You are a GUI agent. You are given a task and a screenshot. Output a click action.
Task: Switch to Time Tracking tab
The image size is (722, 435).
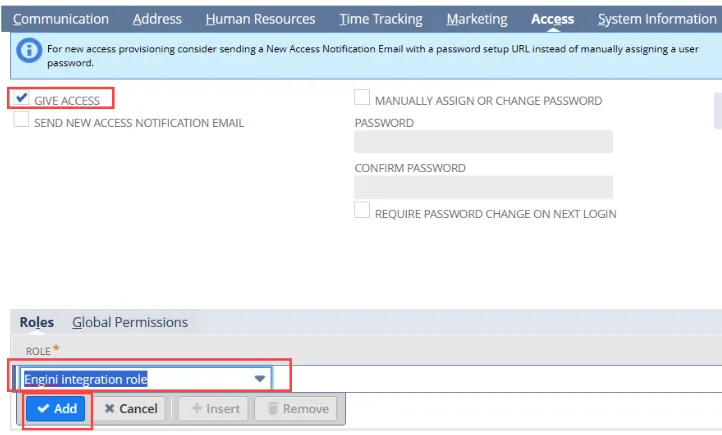[x=381, y=19]
